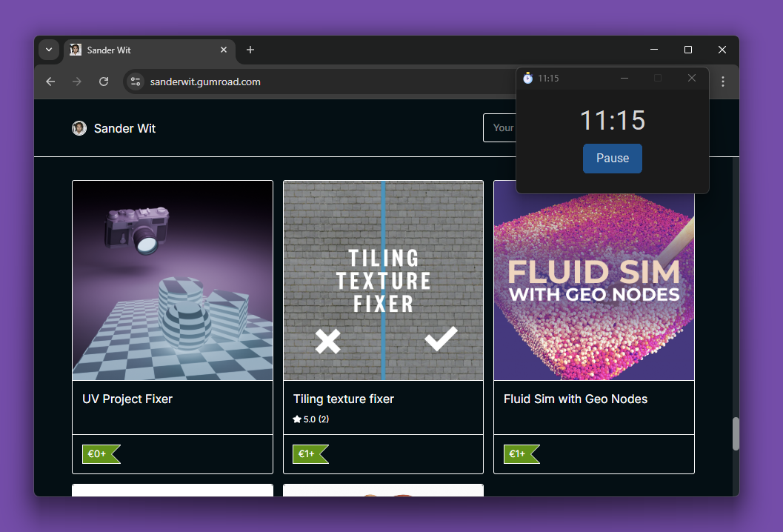View site information icon in address bar
This screenshot has width=783, height=532.
[136, 82]
